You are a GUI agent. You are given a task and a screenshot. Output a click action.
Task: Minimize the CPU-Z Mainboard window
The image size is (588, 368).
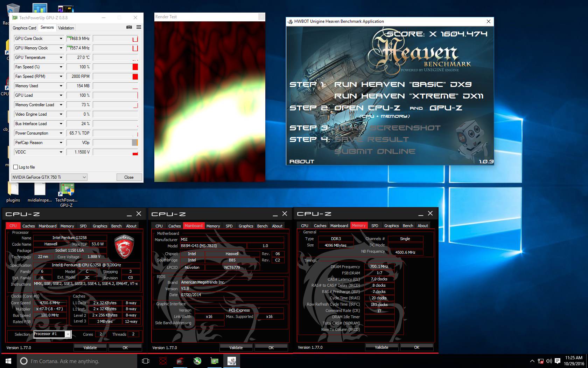pyautogui.click(x=275, y=214)
